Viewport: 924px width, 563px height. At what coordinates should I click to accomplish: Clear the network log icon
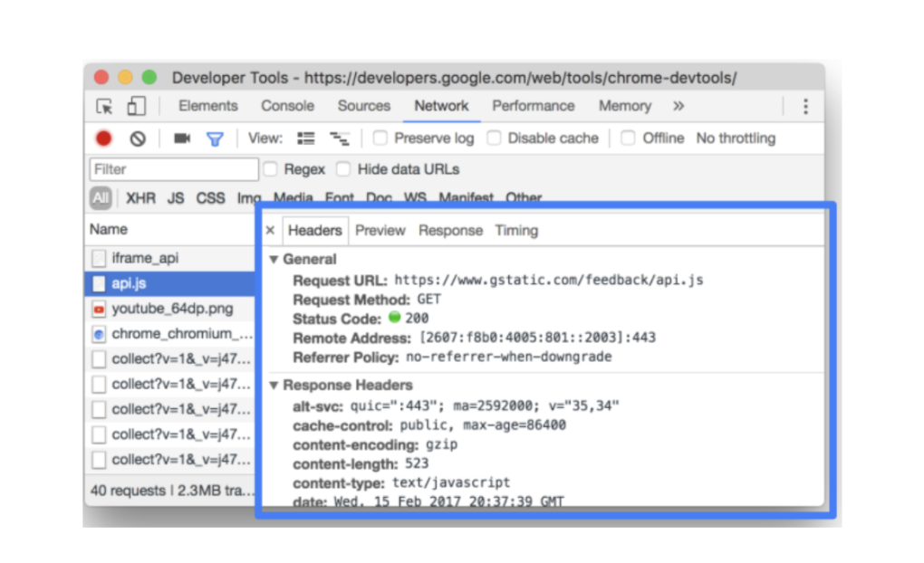(138, 138)
